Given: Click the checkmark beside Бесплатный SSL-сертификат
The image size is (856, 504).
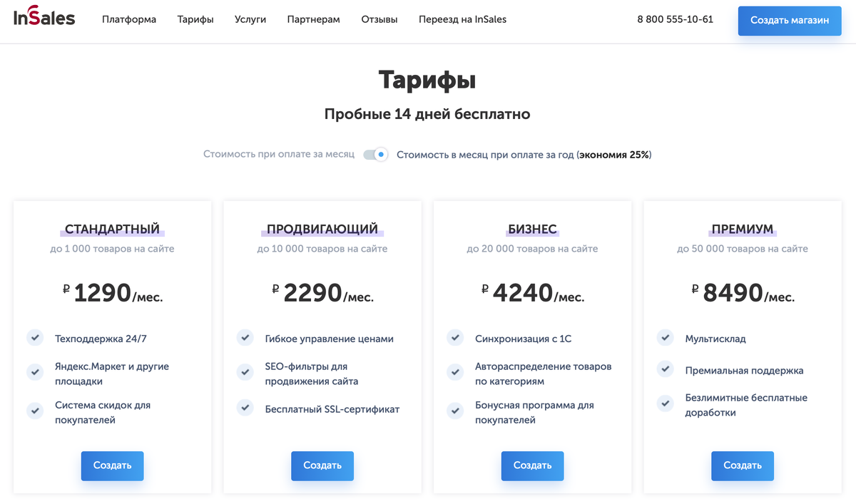Looking at the screenshot, I should pos(245,409).
